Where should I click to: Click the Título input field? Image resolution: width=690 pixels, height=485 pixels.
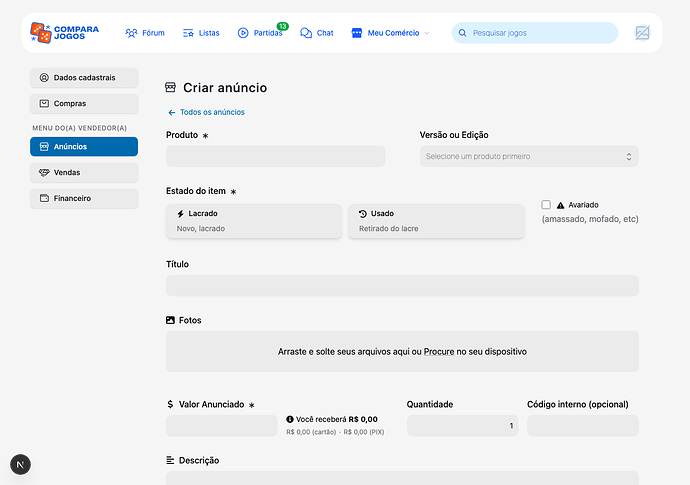tap(402, 286)
